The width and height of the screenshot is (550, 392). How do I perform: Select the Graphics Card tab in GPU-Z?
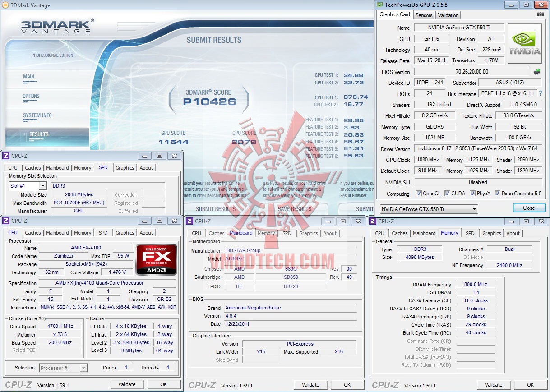tap(395, 14)
